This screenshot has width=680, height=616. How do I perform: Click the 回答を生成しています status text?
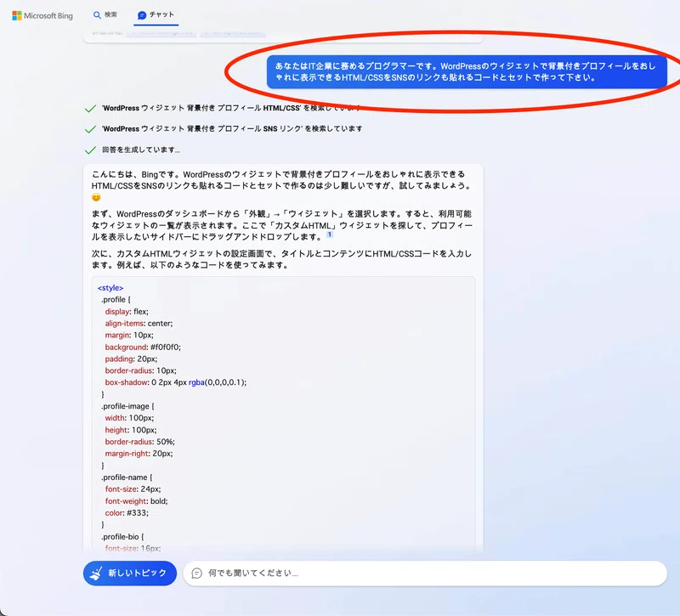[x=141, y=150]
